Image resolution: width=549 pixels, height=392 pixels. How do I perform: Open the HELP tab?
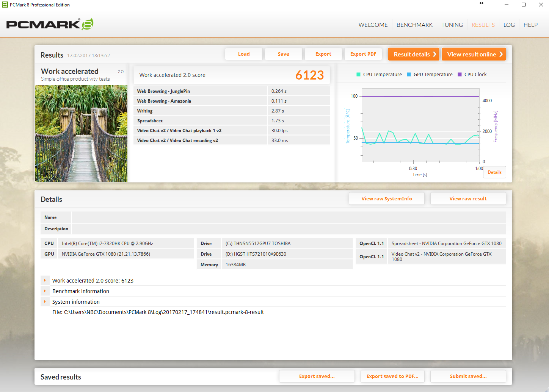[x=530, y=25]
